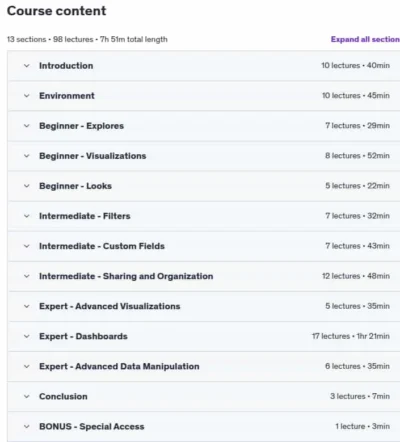The height and width of the screenshot is (442, 400).
Task: Select the Beginner - Looks row title
Action: point(75,186)
